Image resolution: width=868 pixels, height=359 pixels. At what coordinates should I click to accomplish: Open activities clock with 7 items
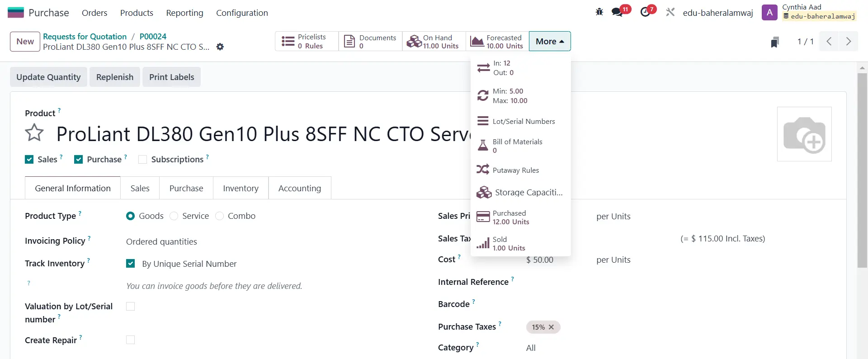click(x=648, y=11)
